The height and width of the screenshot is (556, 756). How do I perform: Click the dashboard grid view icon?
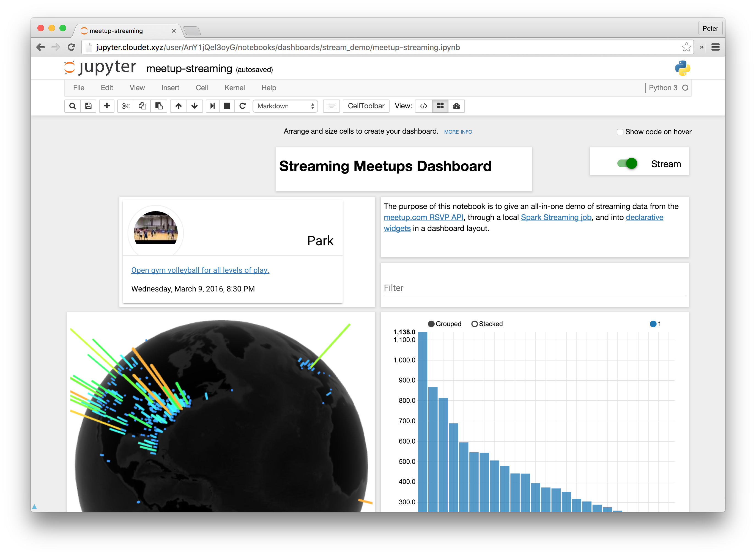[x=440, y=106]
